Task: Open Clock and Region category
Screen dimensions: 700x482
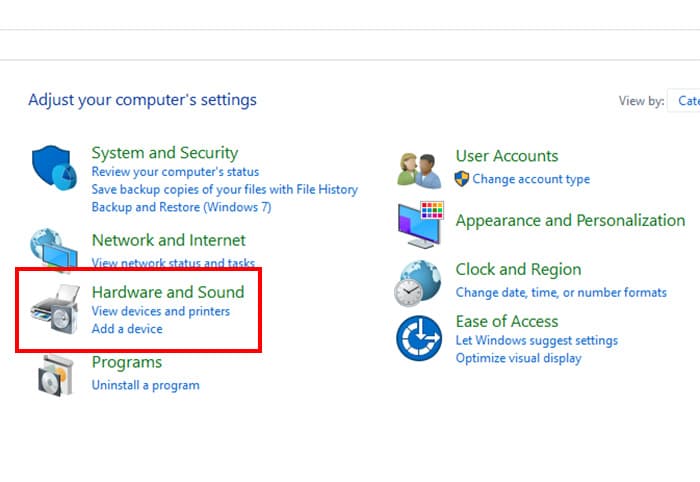Action: click(518, 270)
